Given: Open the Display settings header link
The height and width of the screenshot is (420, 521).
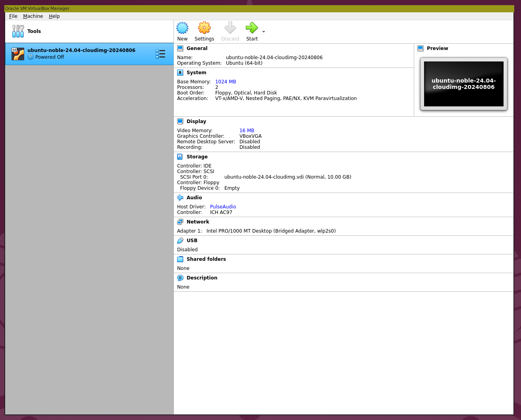Looking at the screenshot, I should tap(197, 121).
